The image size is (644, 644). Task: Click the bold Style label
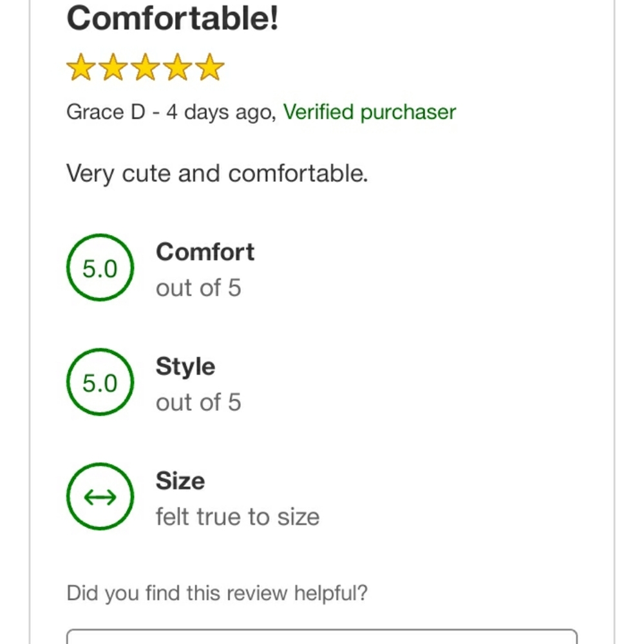pyautogui.click(x=185, y=367)
